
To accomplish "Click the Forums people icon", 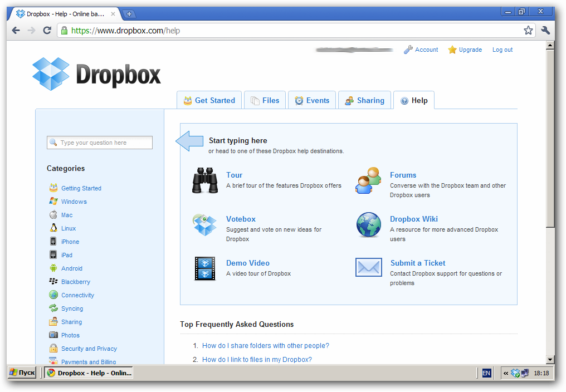I will click(368, 180).
